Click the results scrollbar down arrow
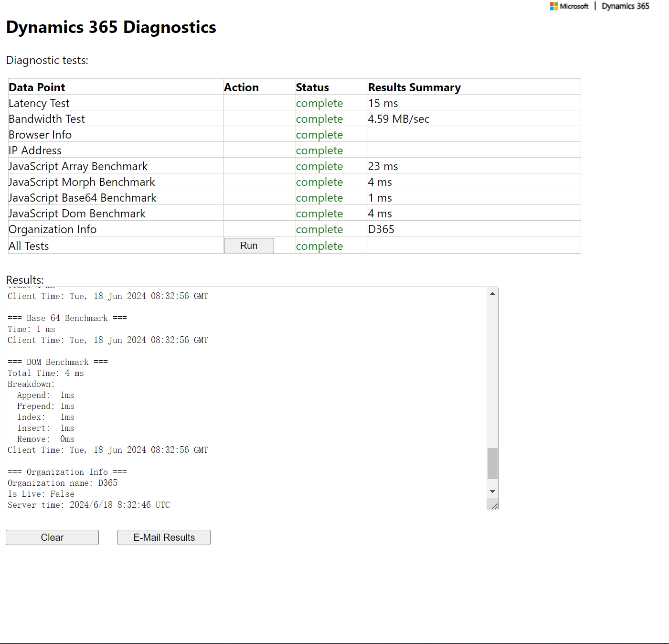Viewport: 669px width, 644px height. click(492, 492)
